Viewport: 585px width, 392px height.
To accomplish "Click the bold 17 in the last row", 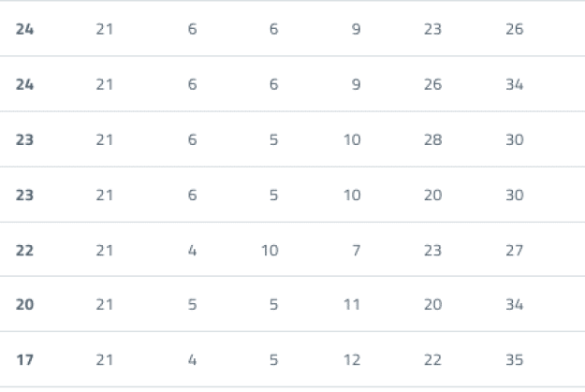I will coord(25,360).
